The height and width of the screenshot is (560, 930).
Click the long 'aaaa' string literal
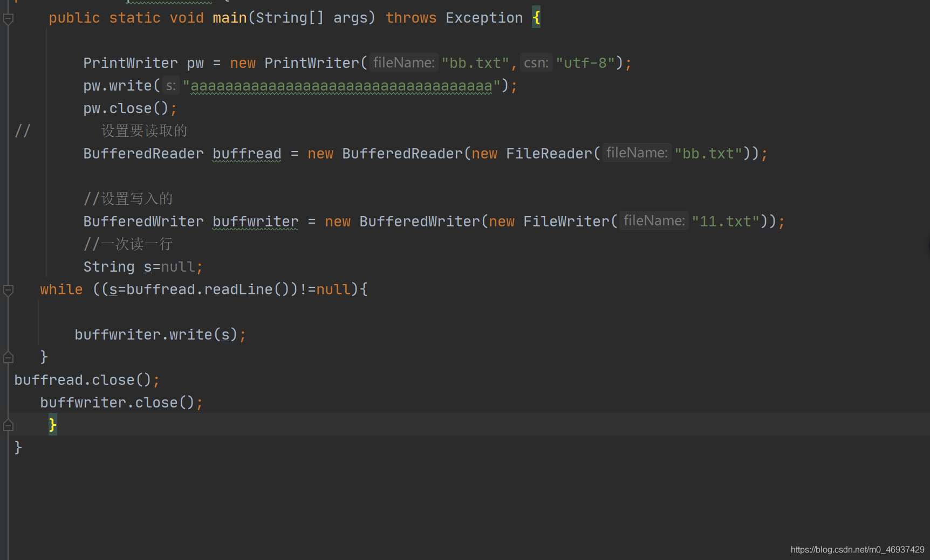point(341,86)
